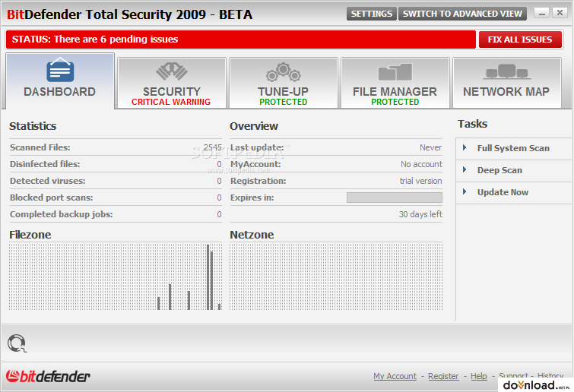Click the arrow next to Full System Scan
Viewport: 574px width, 392px height.
[465, 147]
